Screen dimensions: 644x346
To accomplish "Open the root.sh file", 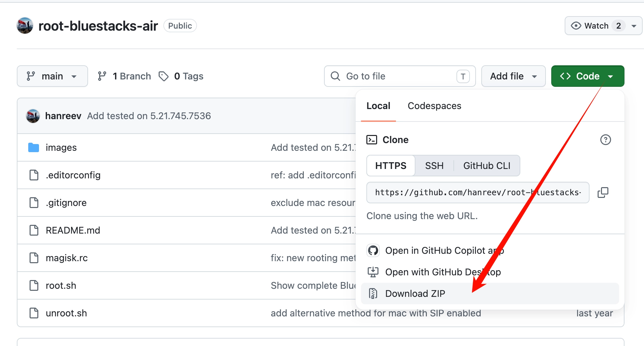I will pos(61,285).
